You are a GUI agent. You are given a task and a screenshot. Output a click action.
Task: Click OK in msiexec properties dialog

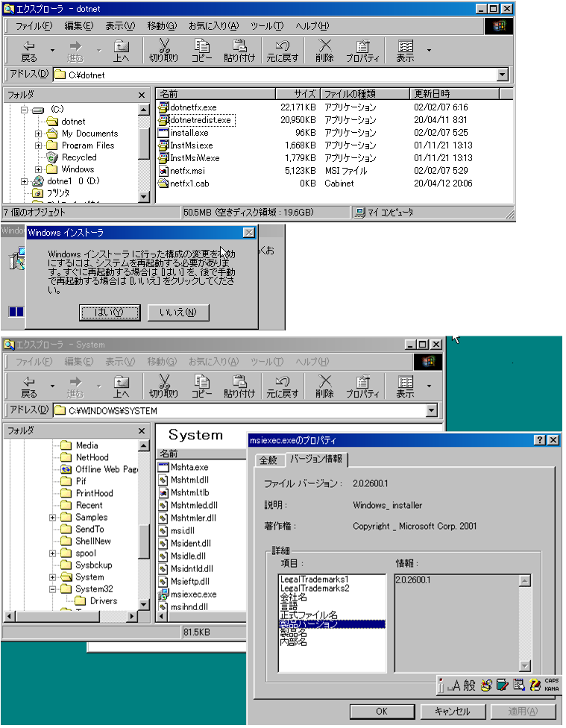pos(382,712)
